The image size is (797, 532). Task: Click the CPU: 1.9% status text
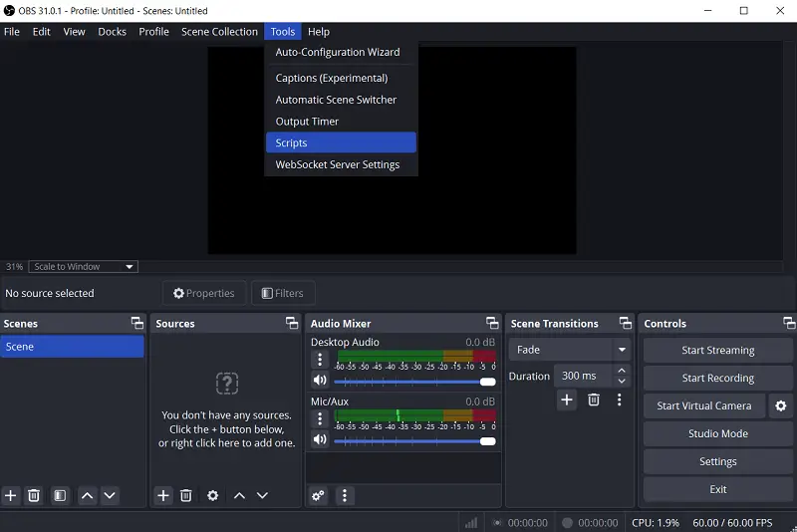[656, 523]
